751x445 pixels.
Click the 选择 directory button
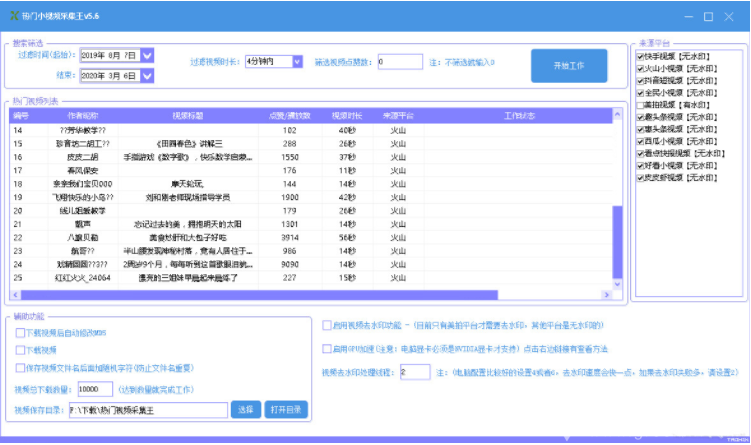(246, 410)
